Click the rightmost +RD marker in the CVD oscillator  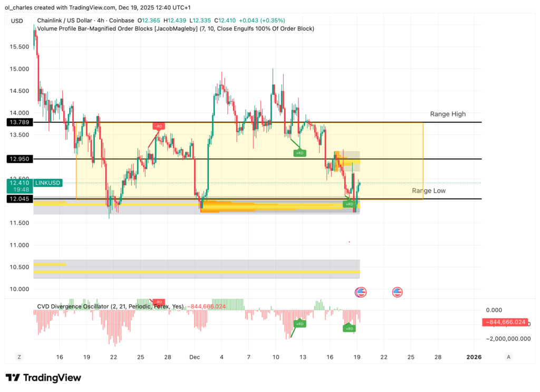349,328
